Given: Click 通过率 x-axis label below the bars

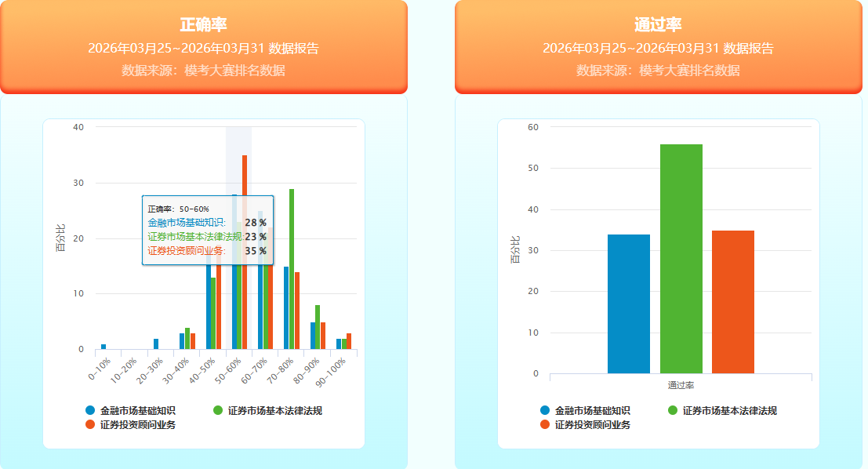Looking at the screenshot, I should coord(681,385).
